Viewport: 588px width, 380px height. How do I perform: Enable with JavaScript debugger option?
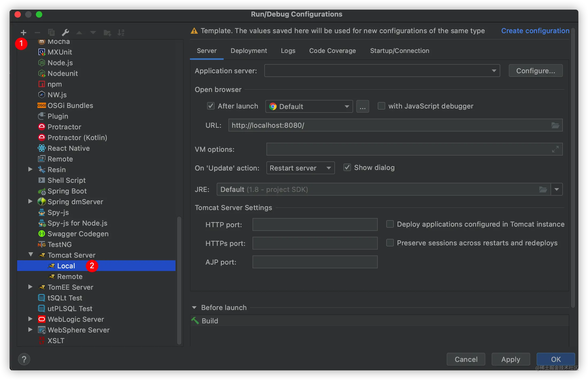pos(381,106)
